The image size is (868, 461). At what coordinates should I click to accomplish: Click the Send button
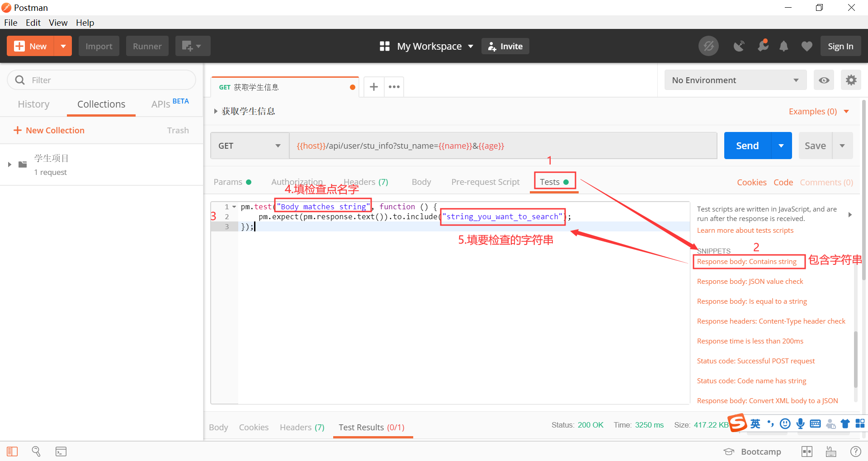point(747,146)
